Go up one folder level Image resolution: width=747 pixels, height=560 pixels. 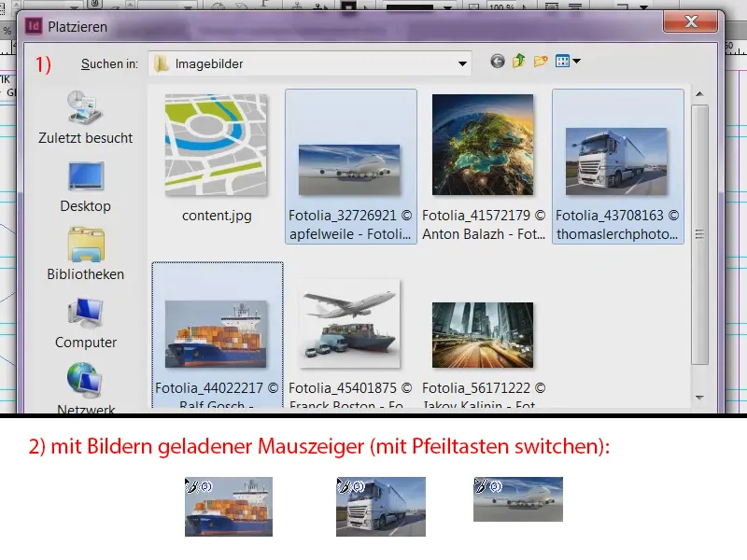(519, 62)
